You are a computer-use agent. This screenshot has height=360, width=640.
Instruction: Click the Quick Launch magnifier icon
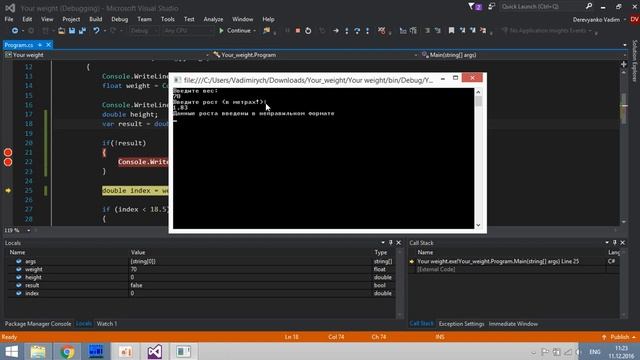pyautogui.click(x=589, y=7)
